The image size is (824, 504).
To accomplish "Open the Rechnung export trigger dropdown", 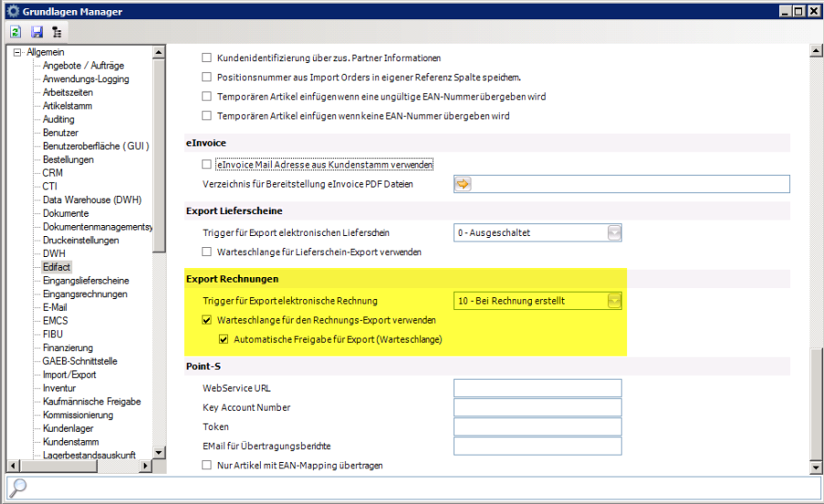I will click(614, 301).
